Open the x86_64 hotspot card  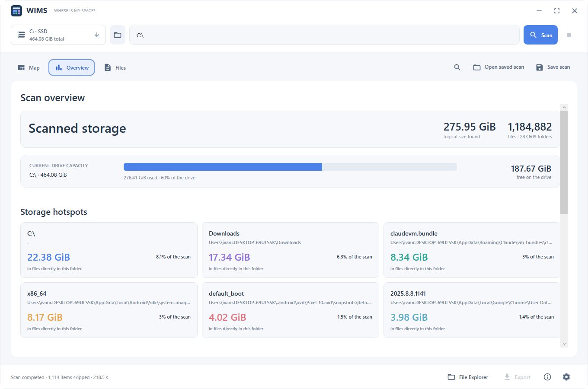109,310
